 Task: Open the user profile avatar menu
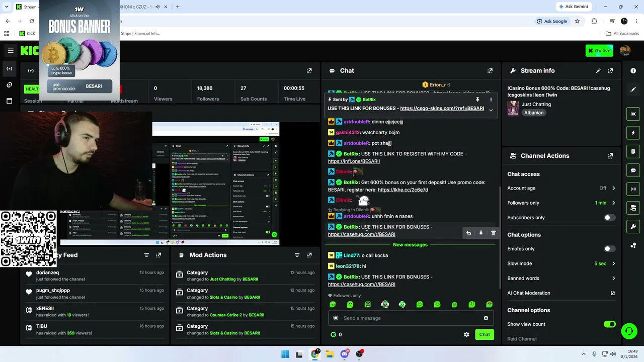pos(625,51)
